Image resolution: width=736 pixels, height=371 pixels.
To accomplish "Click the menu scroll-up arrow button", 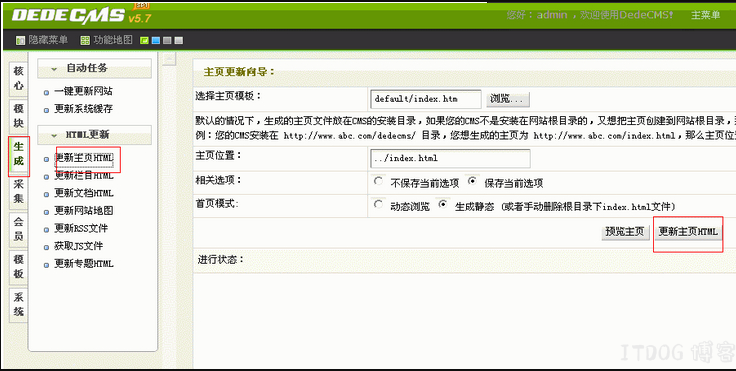I will click(x=169, y=58).
